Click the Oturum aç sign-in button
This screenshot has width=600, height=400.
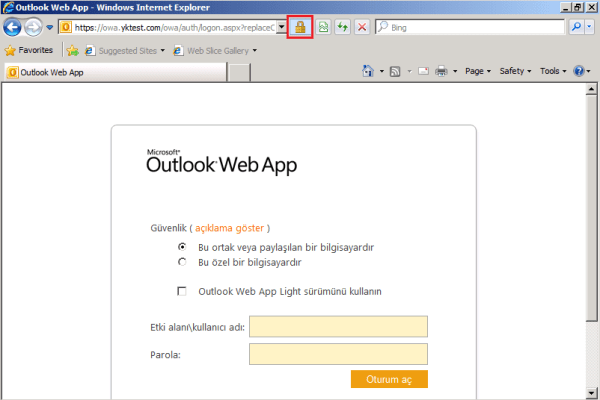389,379
